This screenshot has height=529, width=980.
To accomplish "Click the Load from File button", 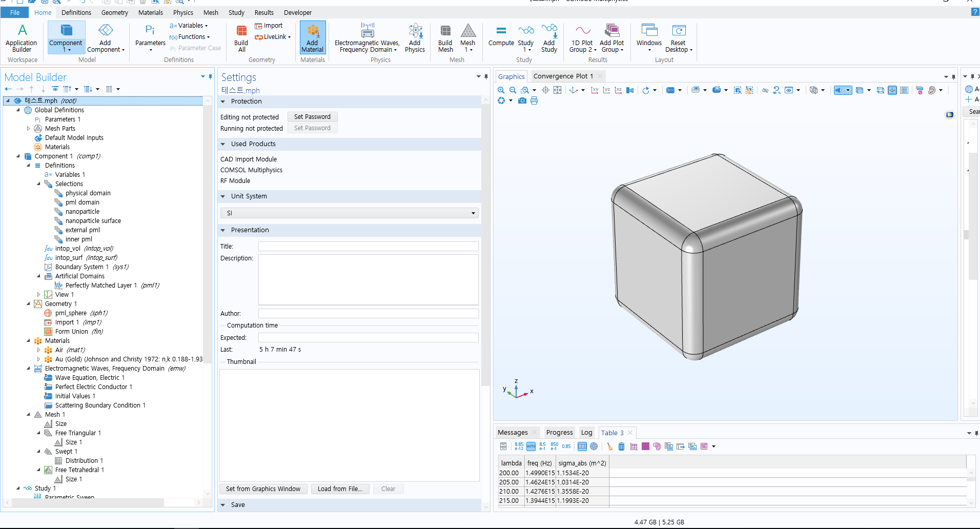I will point(340,489).
